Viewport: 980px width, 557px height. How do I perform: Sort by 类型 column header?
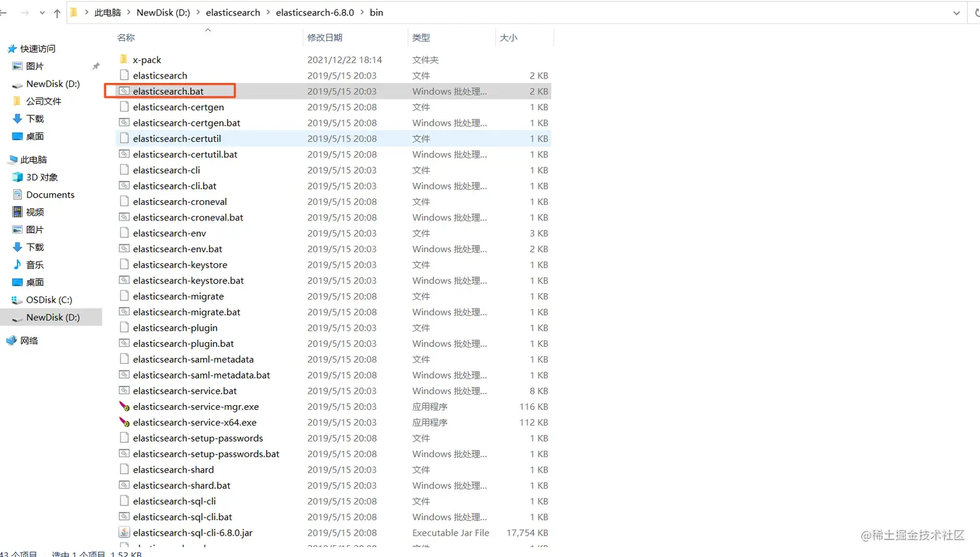pyautogui.click(x=421, y=38)
